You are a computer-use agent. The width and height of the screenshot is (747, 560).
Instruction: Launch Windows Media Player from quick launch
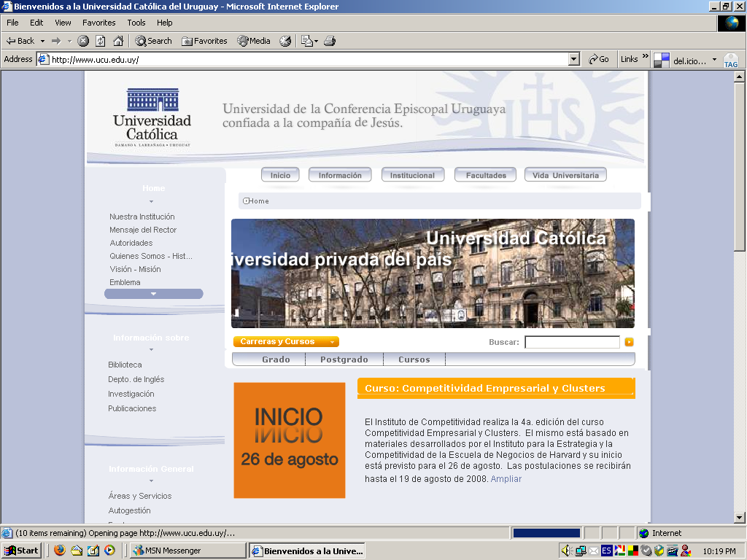click(x=109, y=551)
